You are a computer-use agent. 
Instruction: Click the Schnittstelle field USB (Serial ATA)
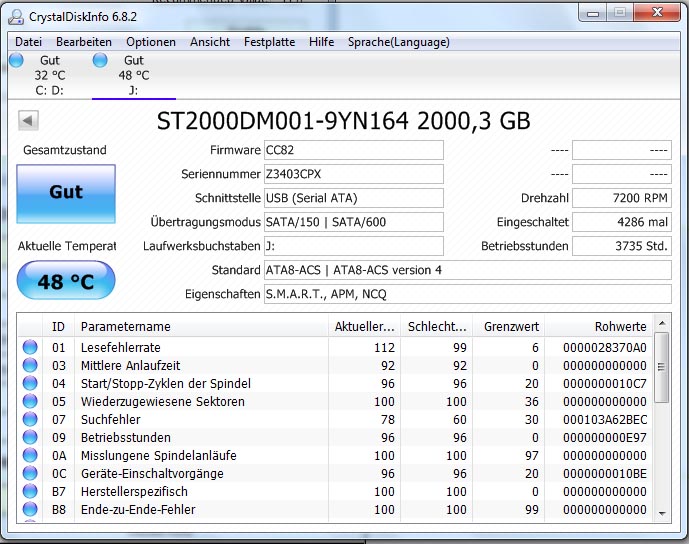tap(354, 198)
